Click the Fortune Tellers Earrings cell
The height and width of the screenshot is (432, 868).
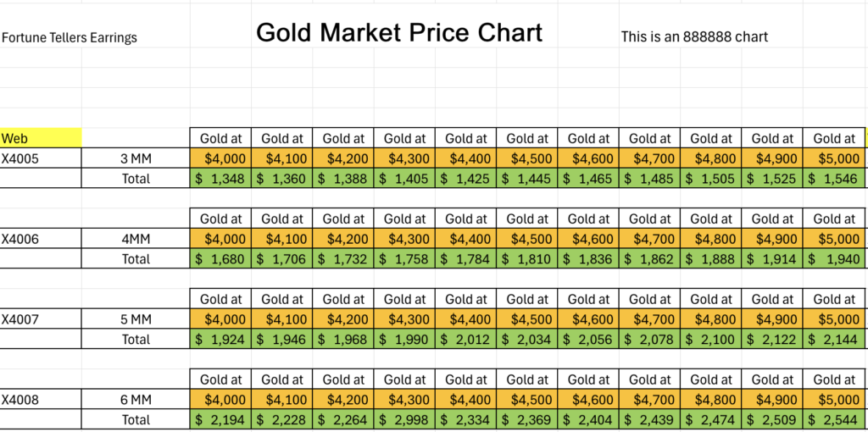pyautogui.click(x=70, y=37)
